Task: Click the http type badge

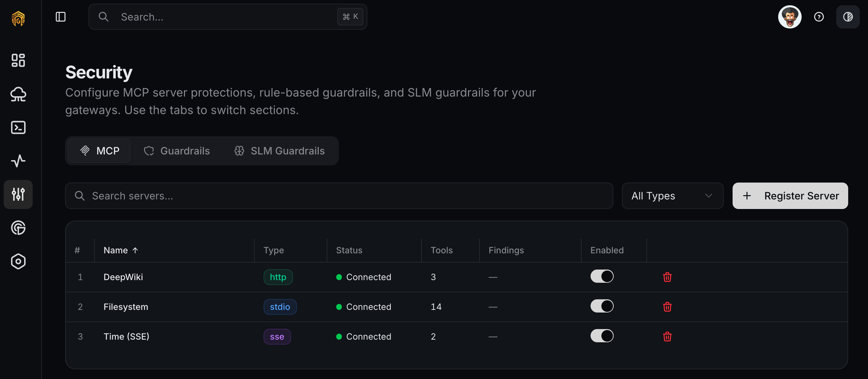Action: [x=278, y=277]
